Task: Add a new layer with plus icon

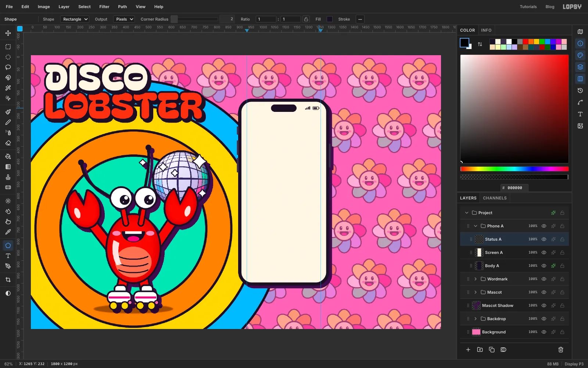Action: point(468,350)
